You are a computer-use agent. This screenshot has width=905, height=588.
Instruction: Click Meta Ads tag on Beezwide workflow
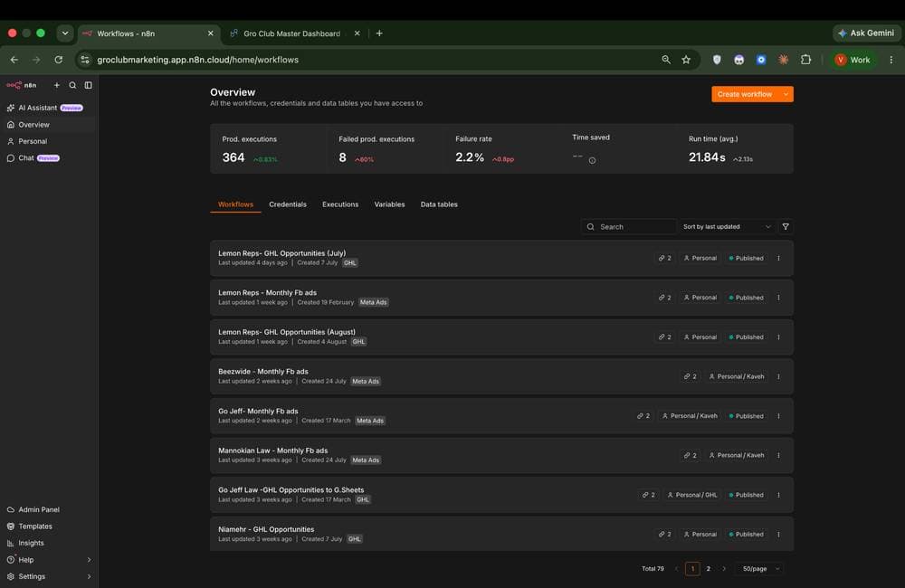(366, 382)
